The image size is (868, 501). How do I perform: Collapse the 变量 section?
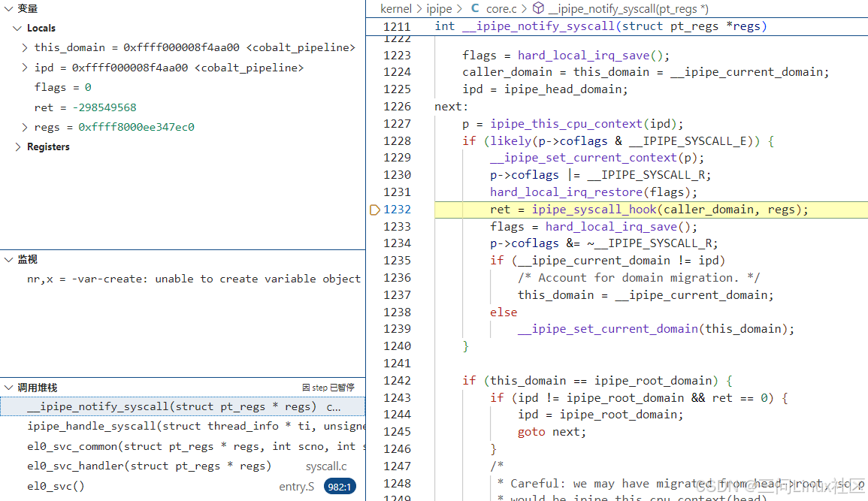(x=8, y=9)
